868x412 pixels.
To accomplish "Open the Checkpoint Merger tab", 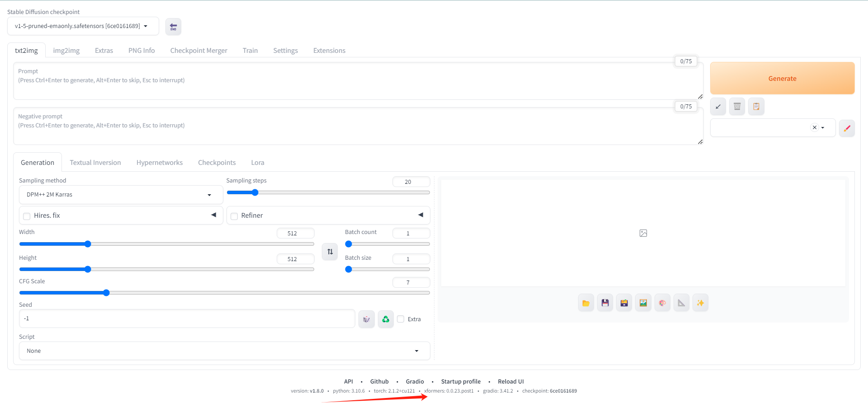I will (x=199, y=51).
